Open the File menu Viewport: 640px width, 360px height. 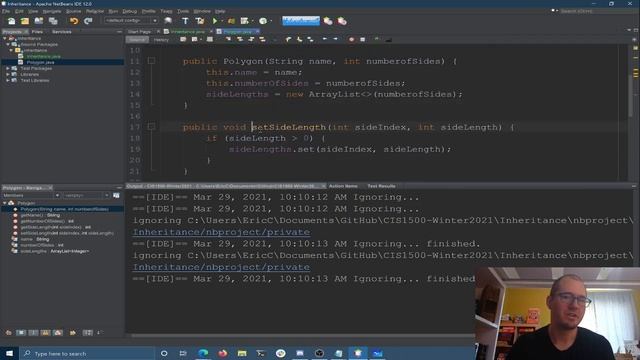6,11
